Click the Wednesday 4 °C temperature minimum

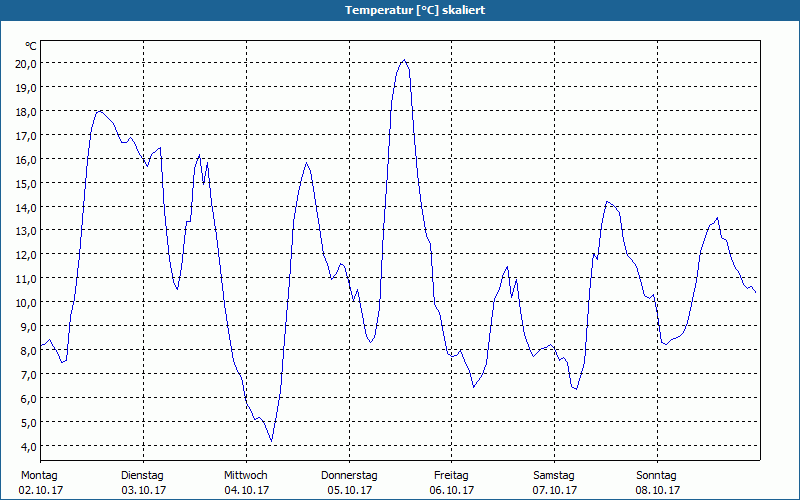pos(271,441)
